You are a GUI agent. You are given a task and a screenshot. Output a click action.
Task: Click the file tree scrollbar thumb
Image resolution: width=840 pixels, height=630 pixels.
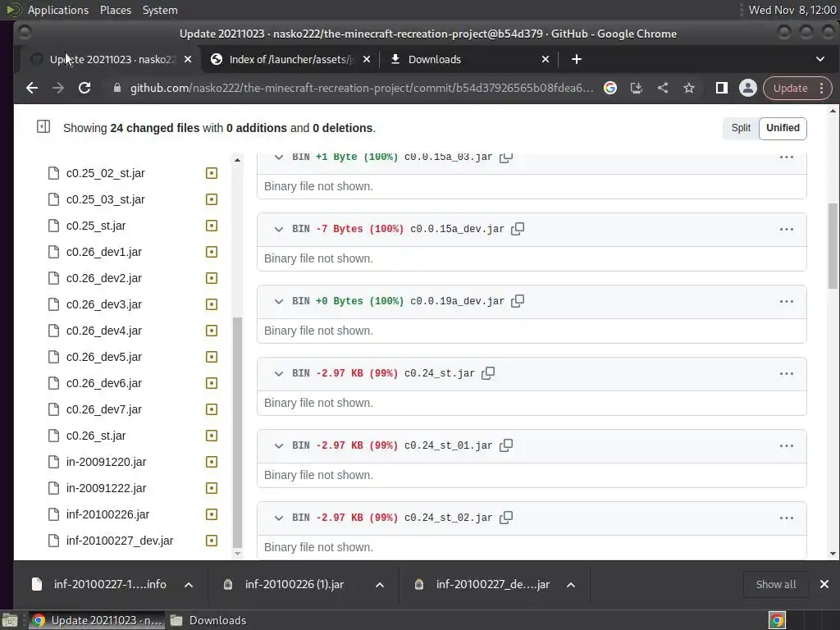237,432
